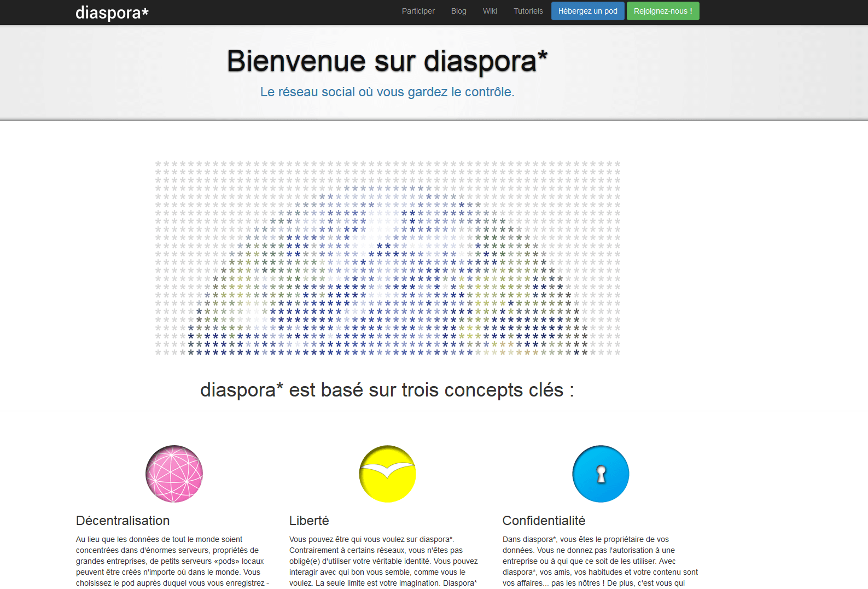Screen dimensions: 868x589
Task: Click the Bienvenue sur diaspora* title
Action: pos(387,61)
